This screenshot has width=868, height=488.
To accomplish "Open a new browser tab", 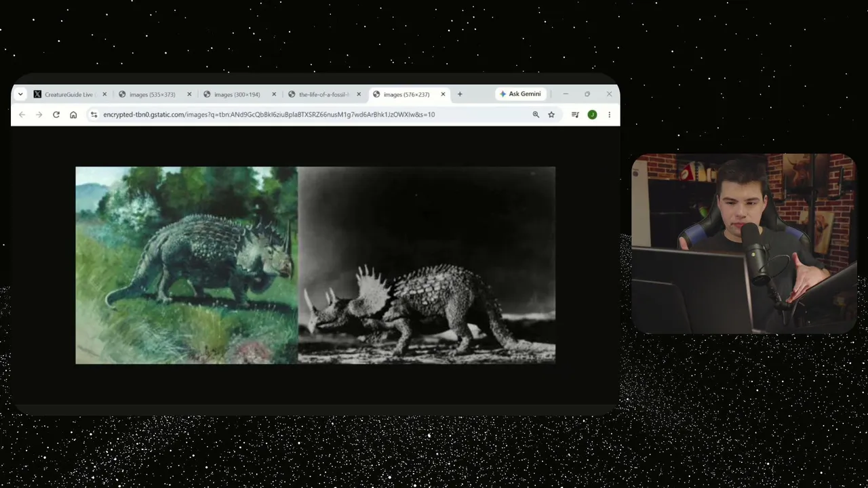I will [x=460, y=94].
